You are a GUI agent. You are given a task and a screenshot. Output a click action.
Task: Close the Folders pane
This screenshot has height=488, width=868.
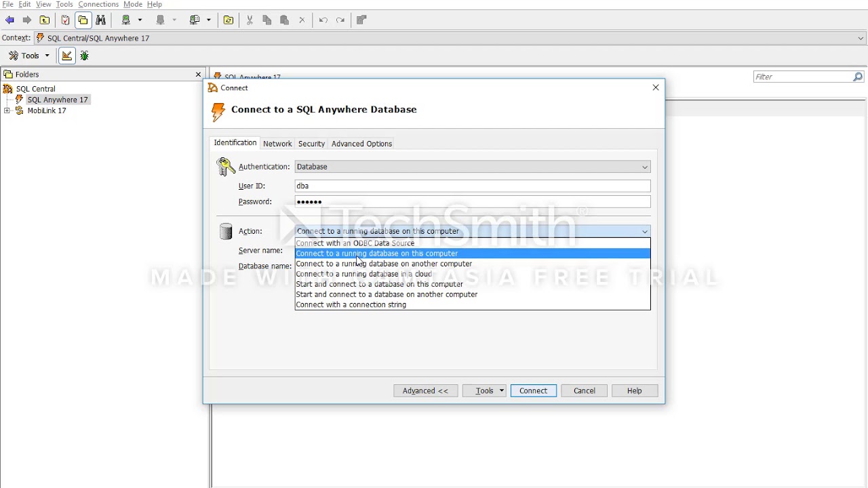(199, 75)
